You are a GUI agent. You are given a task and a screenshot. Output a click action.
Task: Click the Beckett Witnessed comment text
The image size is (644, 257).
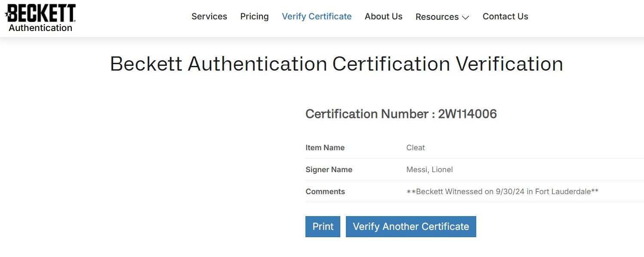(x=502, y=192)
